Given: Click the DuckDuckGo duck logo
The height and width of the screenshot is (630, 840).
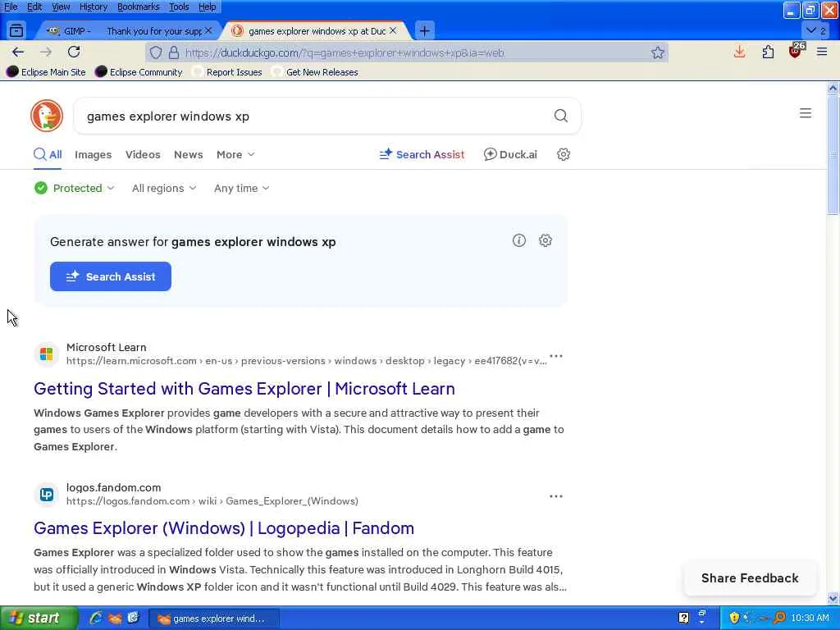Looking at the screenshot, I should point(47,116).
